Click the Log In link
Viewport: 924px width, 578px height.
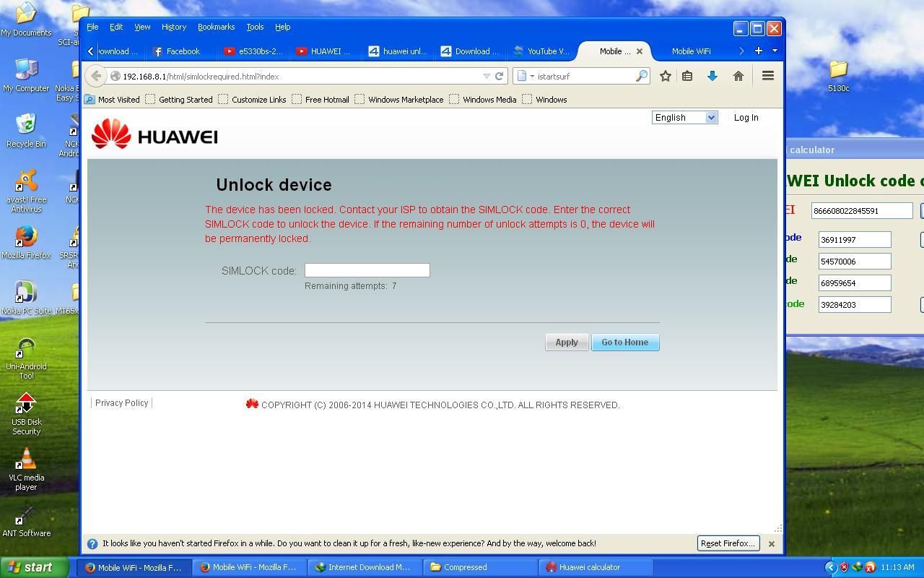[x=746, y=118]
